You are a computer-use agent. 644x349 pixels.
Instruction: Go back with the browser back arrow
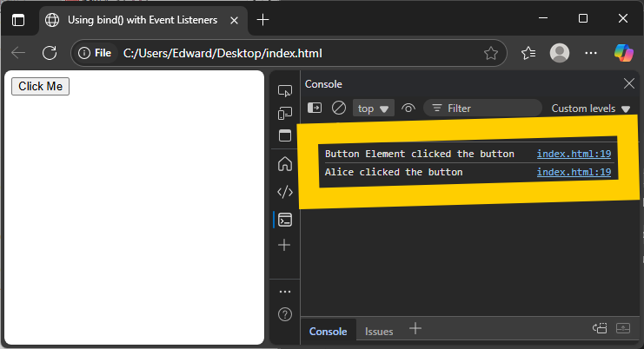coord(18,53)
